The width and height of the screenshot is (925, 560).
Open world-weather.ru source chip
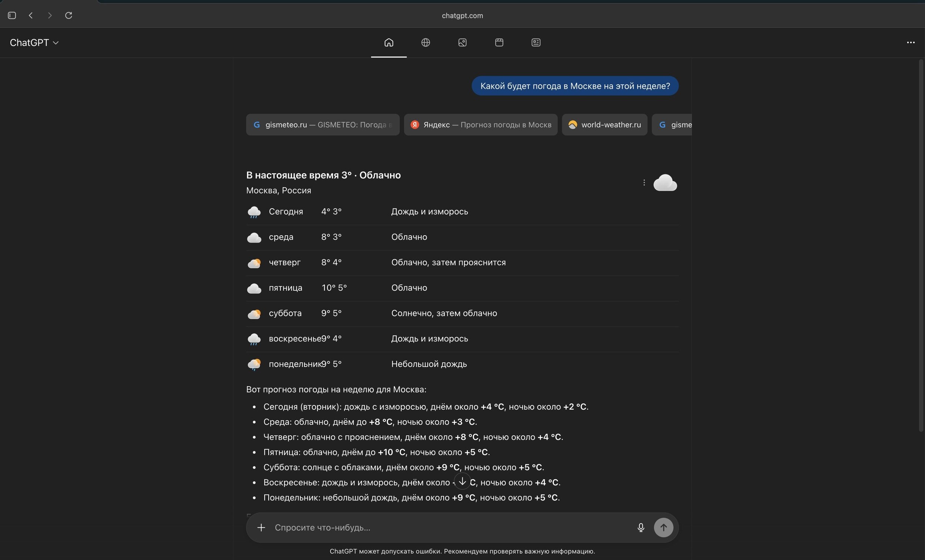[604, 125]
